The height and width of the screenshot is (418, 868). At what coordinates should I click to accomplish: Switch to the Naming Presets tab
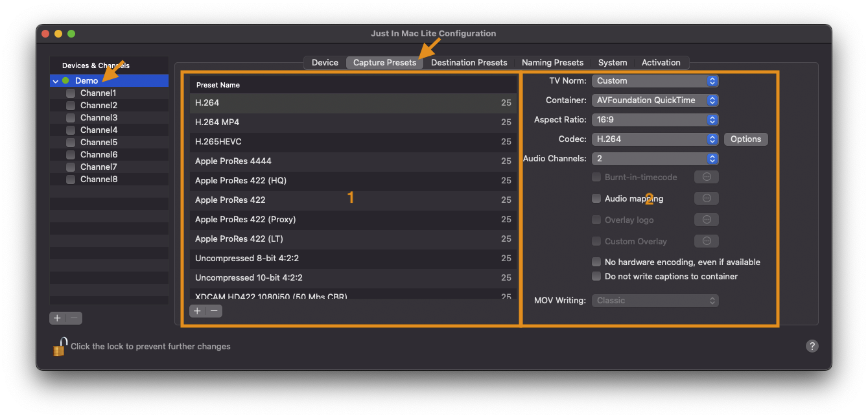coord(552,62)
